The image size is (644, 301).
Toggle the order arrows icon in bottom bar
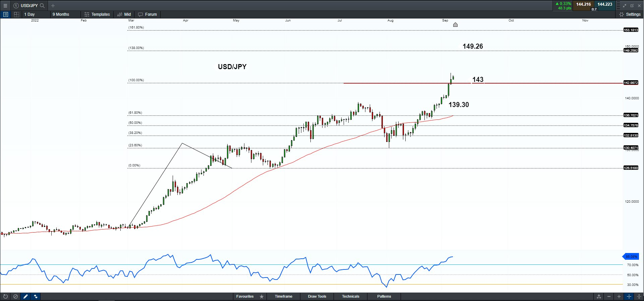pos(36,297)
